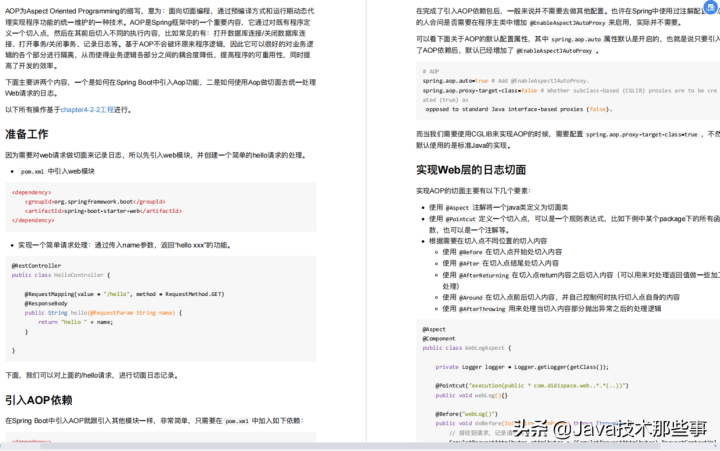Click the spring.aop.proxy-target-class=false code line
The width and height of the screenshot is (720, 451).
569,91
